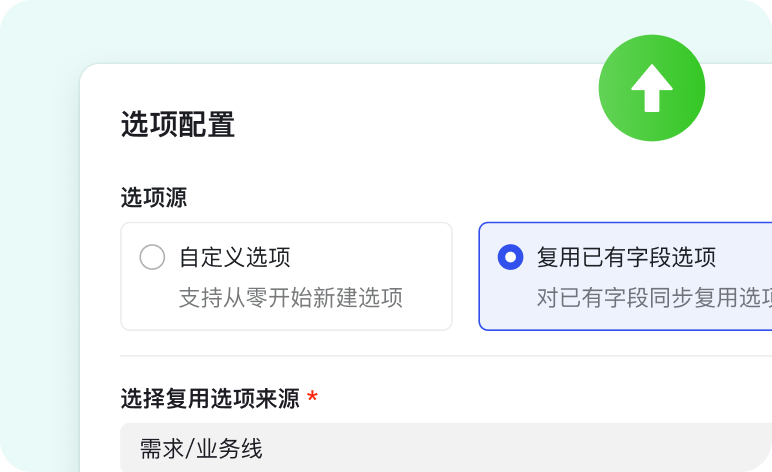Click the red required asterisk
This screenshot has height=472, width=772.
click(x=313, y=399)
